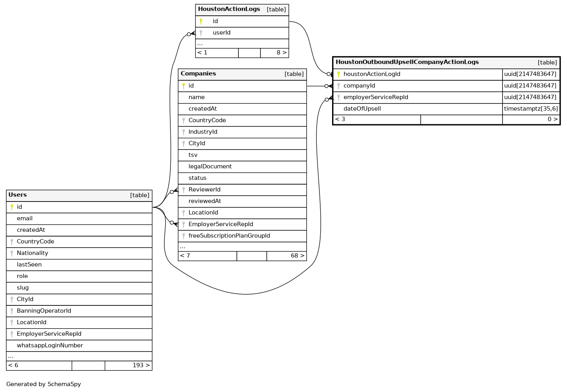
Task: Expand the ellipsis row in HoustonActionLogs table
Action: click(200, 44)
